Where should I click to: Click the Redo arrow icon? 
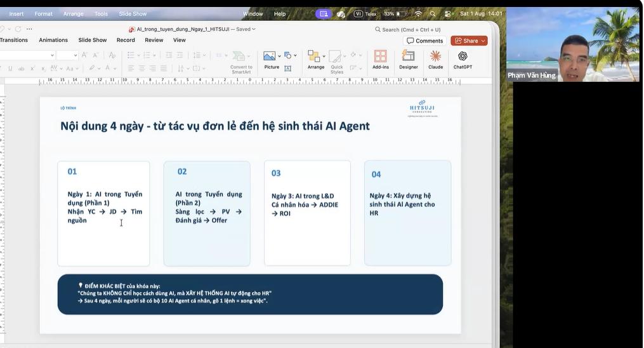pyautogui.click(x=18, y=29)
